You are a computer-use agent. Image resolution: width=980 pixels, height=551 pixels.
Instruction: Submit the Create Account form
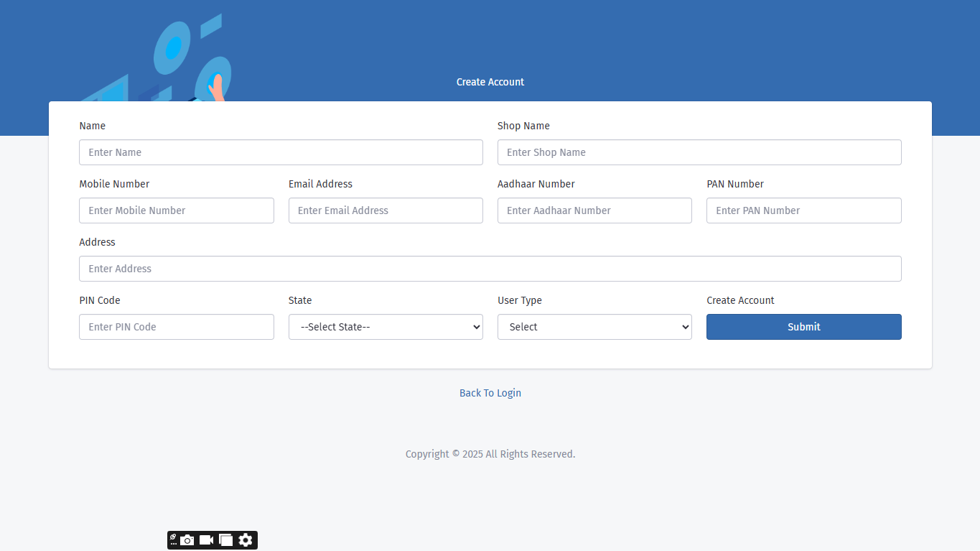click(804, 327)
